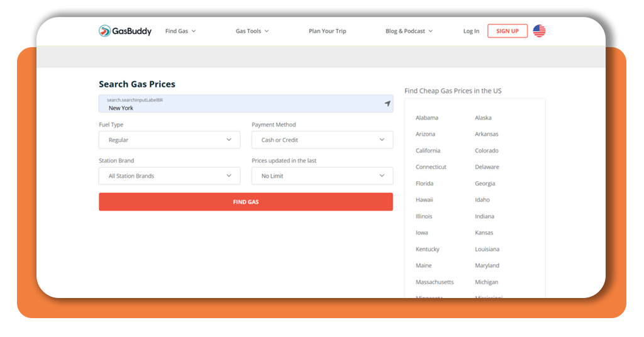Open the Find Gas menu
The image size is (644, 337).
tap(177, 31)
